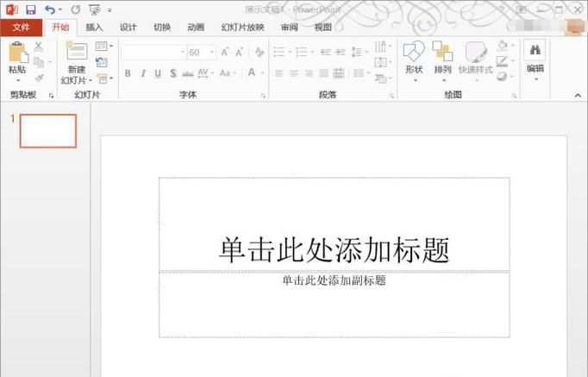This screenshot has width=588, height=377.
Task: Open the font size dropdown showing 60
Action: click(212, 52)
